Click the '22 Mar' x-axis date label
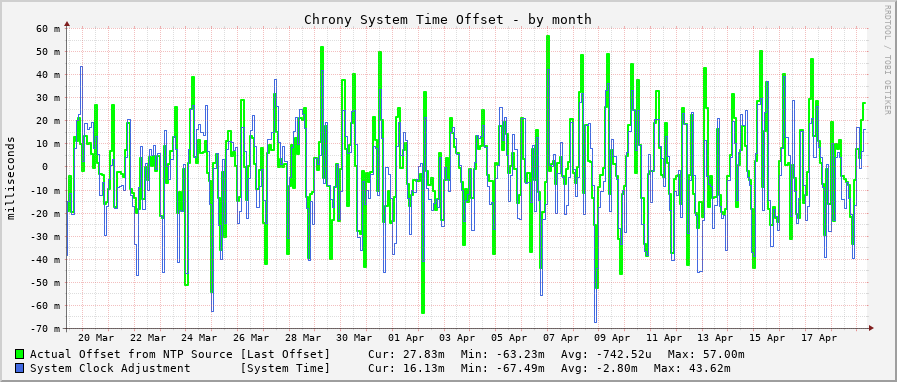 tap(148, 338)
